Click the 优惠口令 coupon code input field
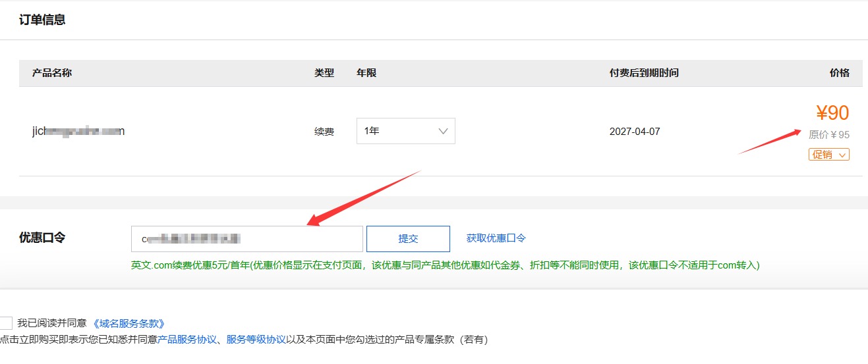The width and height of the screenshot is (868, 364). 246,239
